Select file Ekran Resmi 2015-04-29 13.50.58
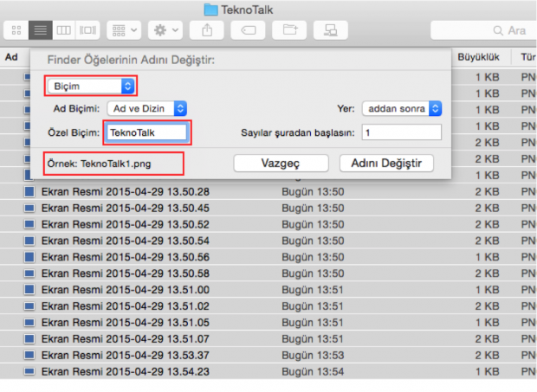 coord(126,273)
